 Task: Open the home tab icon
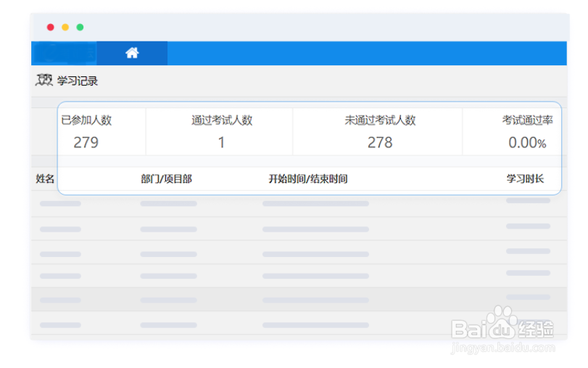click(x=132, y=53)
